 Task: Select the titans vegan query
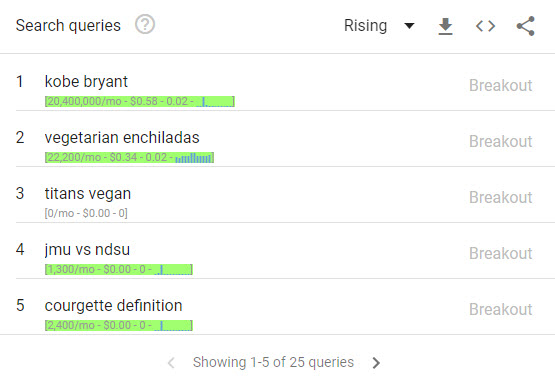[x=88, y=194]
